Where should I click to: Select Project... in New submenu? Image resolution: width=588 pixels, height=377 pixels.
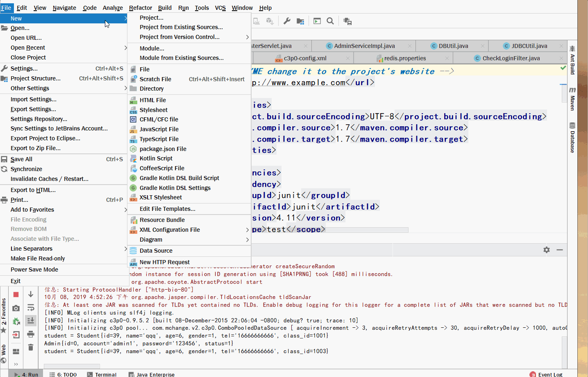click(x=189, y=18)
